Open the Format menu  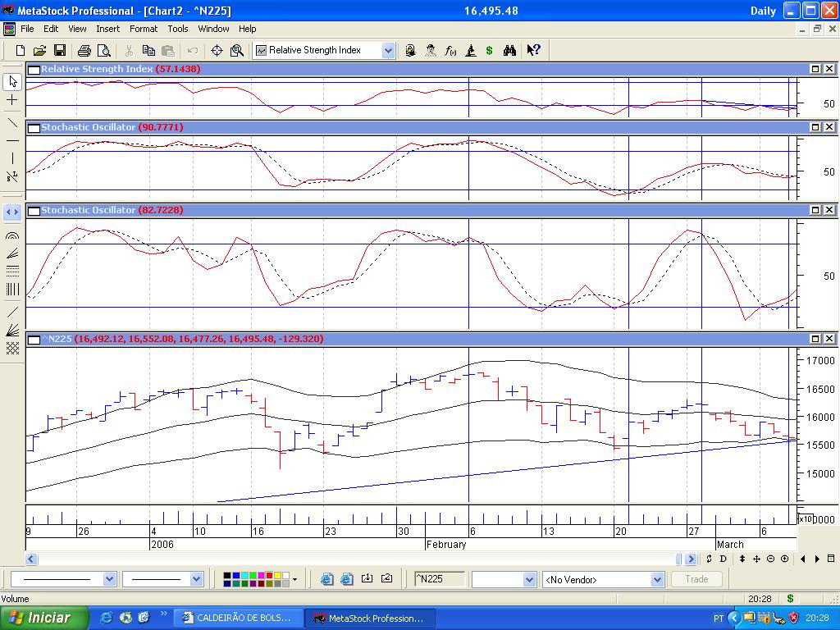point(144,29)
